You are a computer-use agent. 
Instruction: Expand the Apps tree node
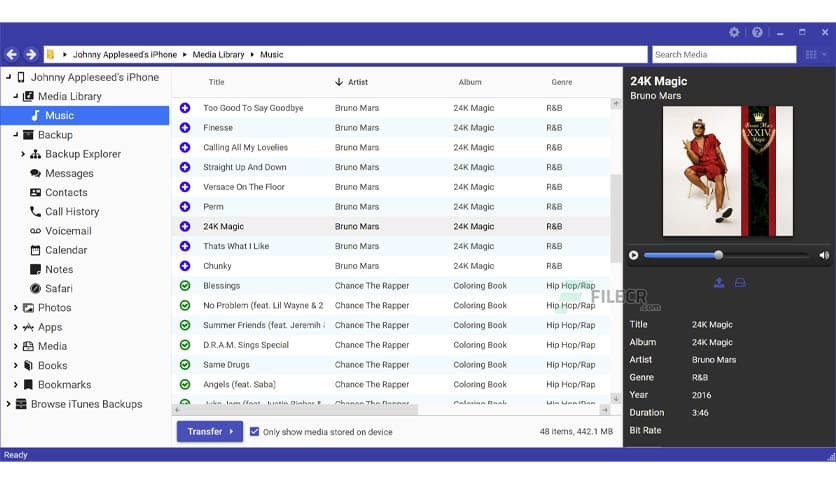pyautogui.click(x=15, y=327)
